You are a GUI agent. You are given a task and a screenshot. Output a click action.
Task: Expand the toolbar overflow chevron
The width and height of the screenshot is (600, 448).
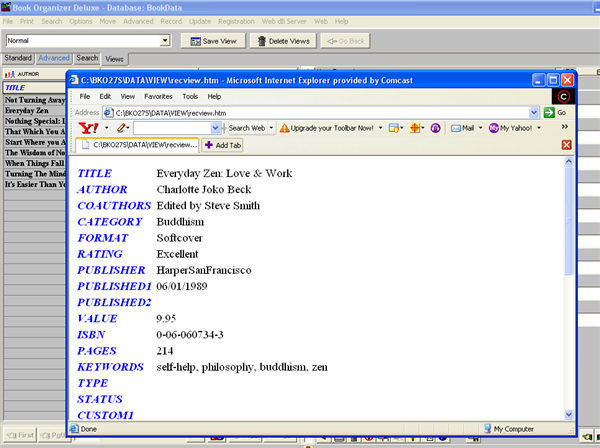564,127
